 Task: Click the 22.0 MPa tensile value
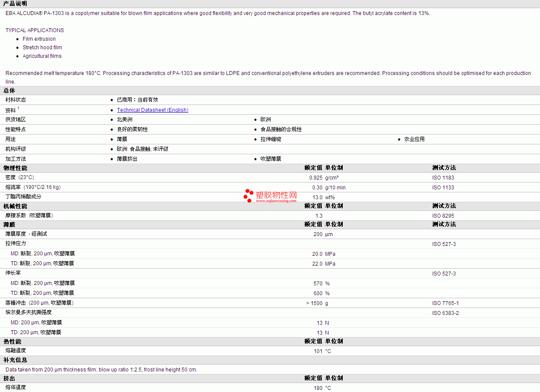[x=324, y=264]
